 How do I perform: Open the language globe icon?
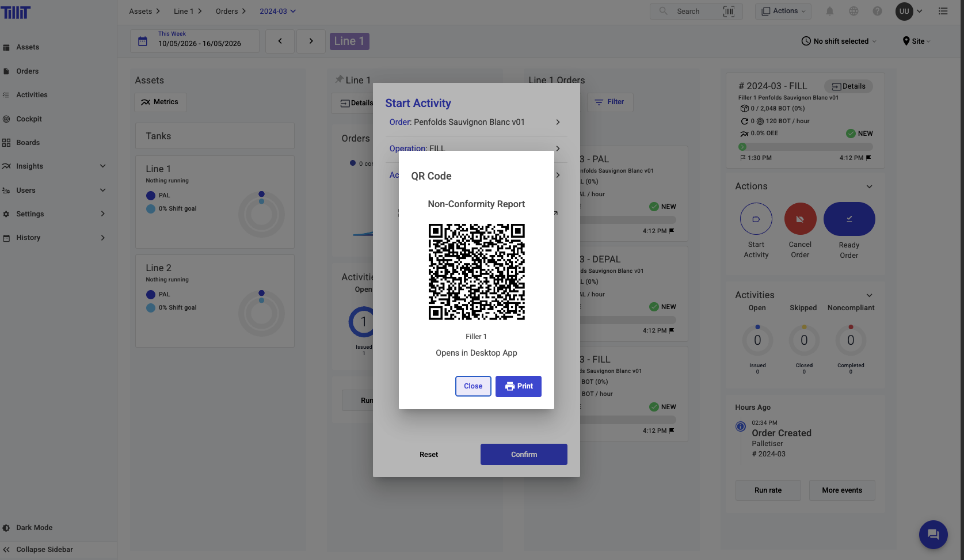(853, 12)
